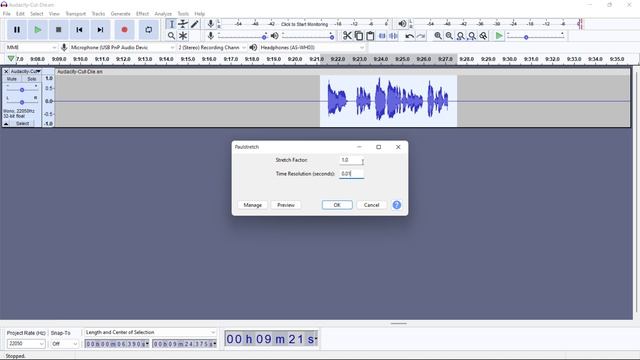
Task: Zoom in on the timeline
Action: pos(438,36)
